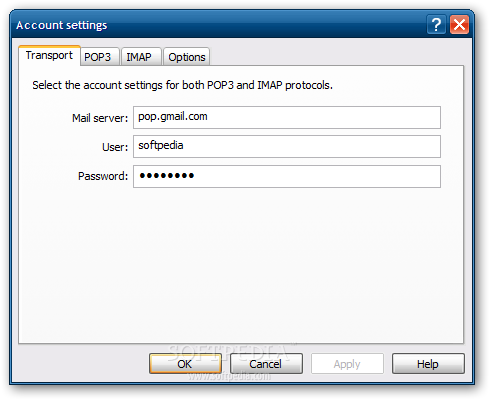Select the Options tab
This screenshot has height=400, width=490.
click(186, 57)
